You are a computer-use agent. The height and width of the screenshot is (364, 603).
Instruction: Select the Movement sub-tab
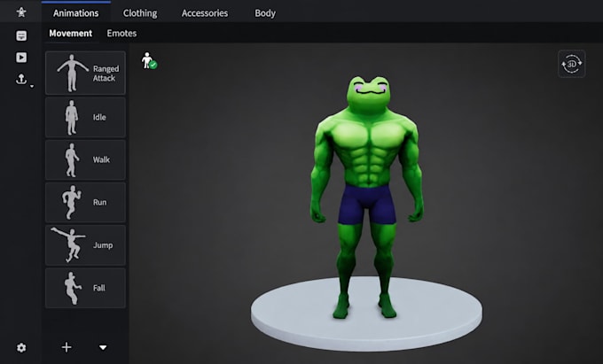coord(70,34)
